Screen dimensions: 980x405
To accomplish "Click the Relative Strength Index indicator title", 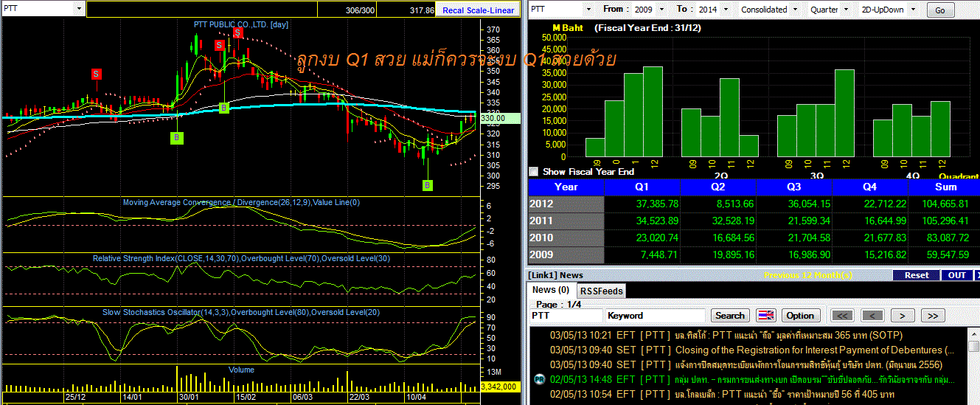I will 242,258.
